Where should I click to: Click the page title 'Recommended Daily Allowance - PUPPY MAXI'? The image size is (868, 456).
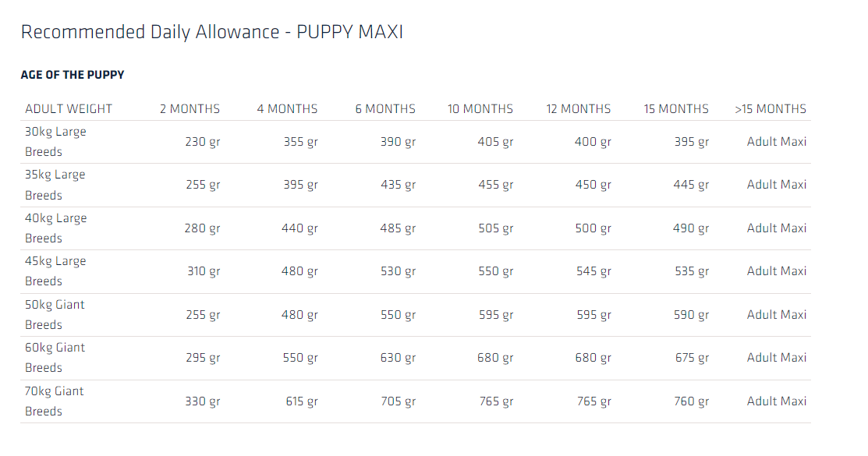click(x=211, y=32)
